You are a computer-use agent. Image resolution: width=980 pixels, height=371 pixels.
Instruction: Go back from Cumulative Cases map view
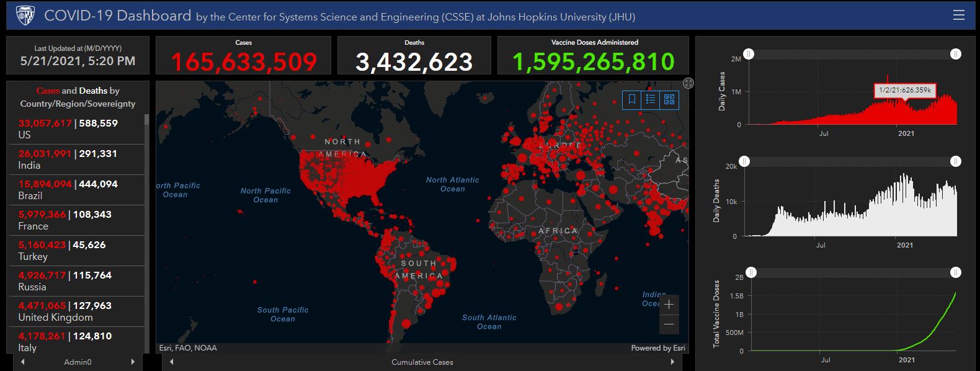point(172,362)
